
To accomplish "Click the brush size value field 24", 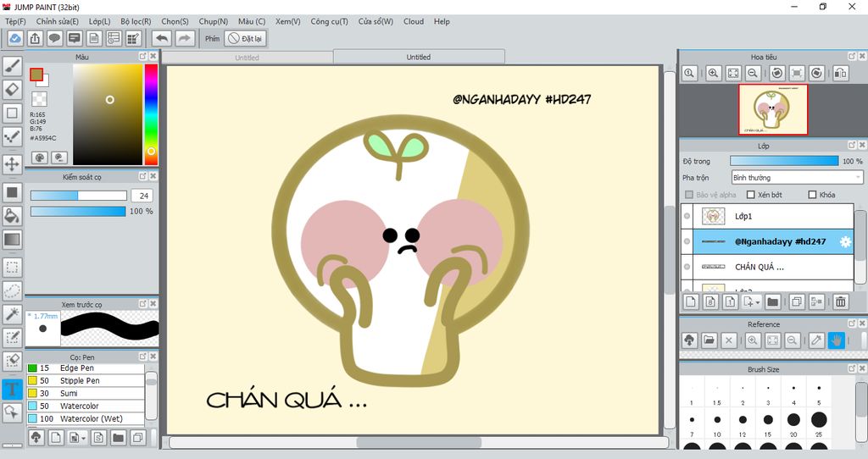I will coord(142,196).
